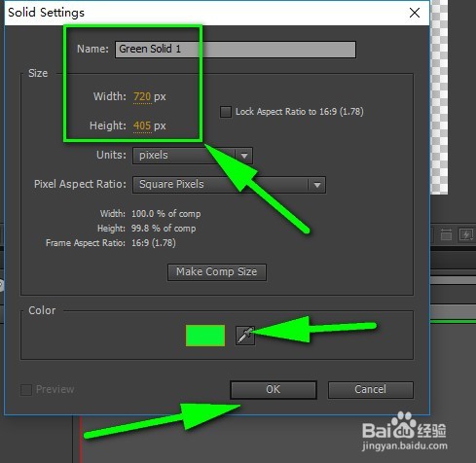Pick a color with the eyedropper tool
The image size is (476, 463).
[x=245, y=336]
